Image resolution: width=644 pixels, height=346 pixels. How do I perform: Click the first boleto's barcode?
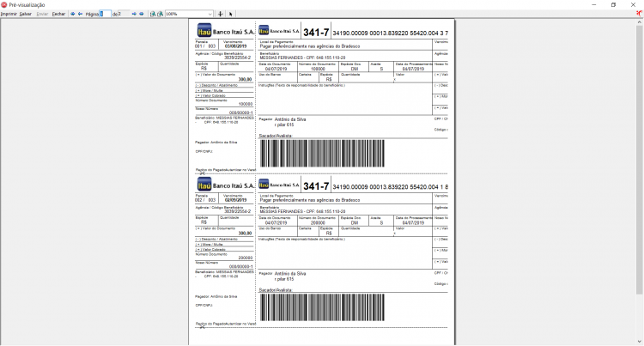(x=322, y=154)
